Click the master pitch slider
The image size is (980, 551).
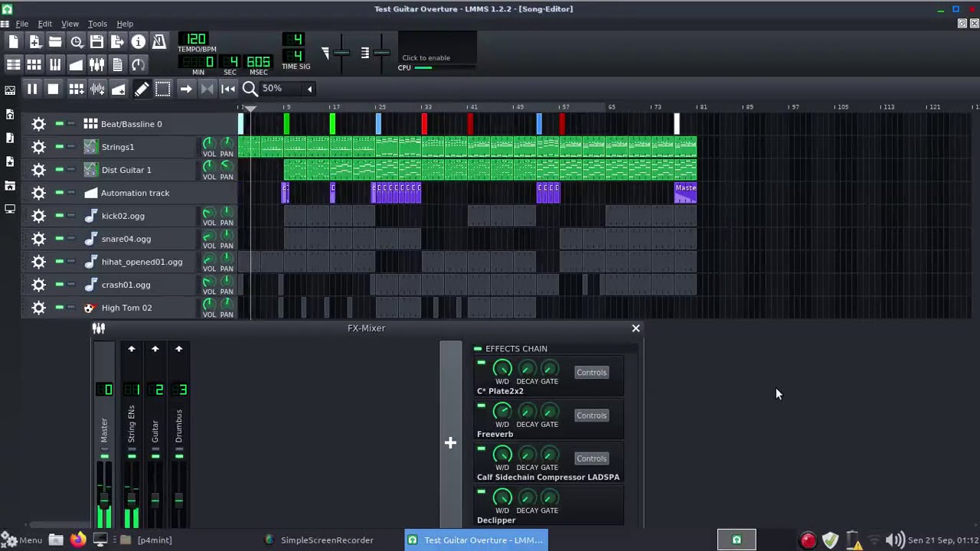(381, 52)
